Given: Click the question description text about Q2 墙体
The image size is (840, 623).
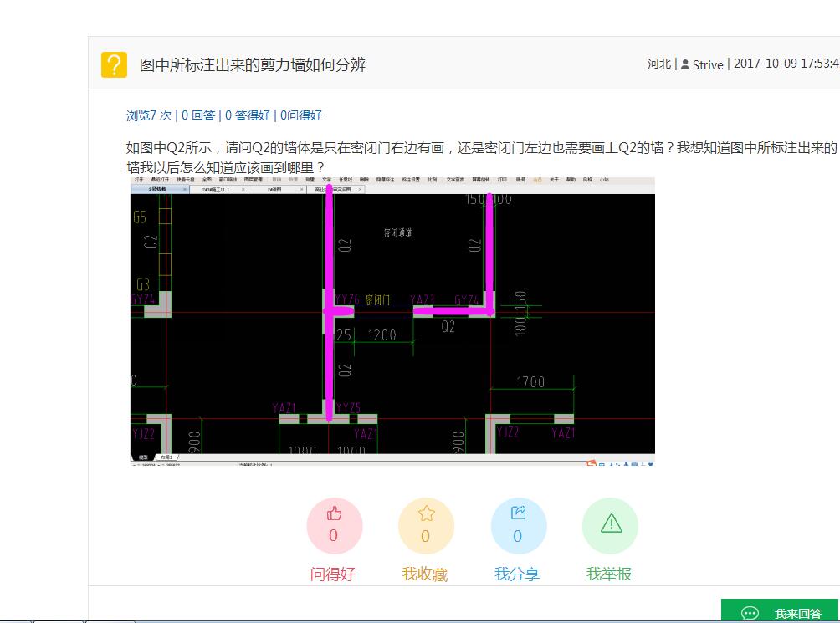Looking at the screenshot, I should click(x=481, y=157).
